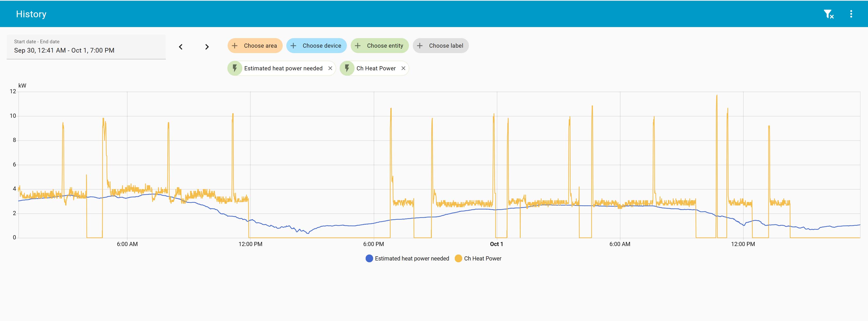Click the yellow legend color dot
Viewport: 868px width, 321px height.
pos(458,258)
